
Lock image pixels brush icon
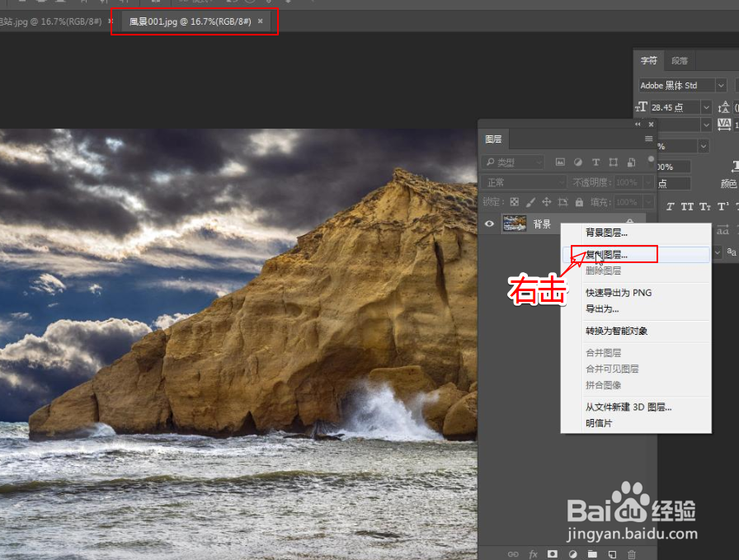tap(530, 202)
